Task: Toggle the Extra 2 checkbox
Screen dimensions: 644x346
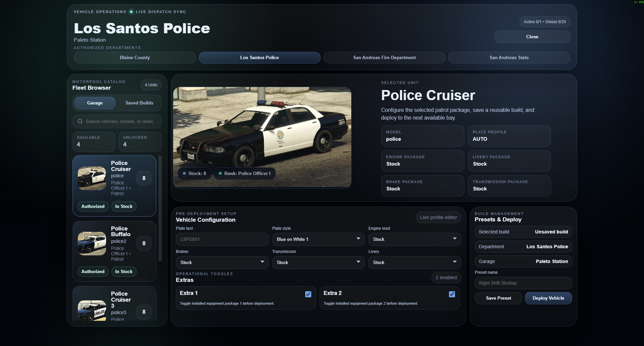Action: 452,294
